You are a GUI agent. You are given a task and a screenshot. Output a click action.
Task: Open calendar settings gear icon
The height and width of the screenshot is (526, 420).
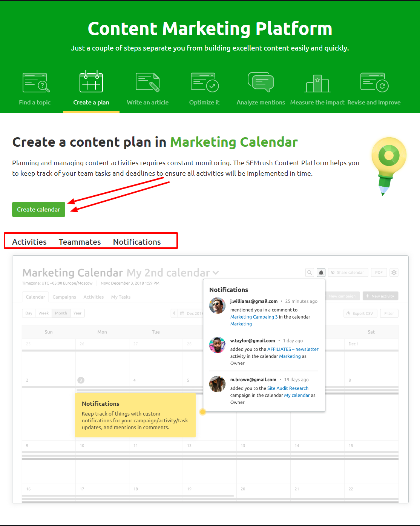[x=394, y=273]
